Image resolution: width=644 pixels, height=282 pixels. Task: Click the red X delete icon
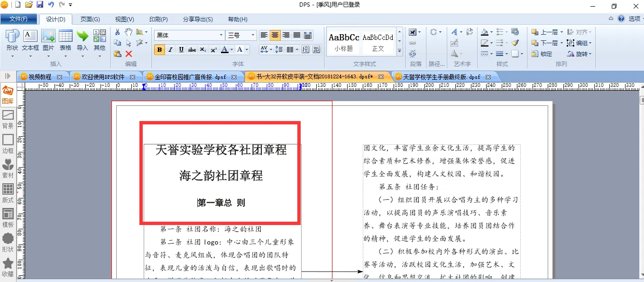[x=129, y=54]
